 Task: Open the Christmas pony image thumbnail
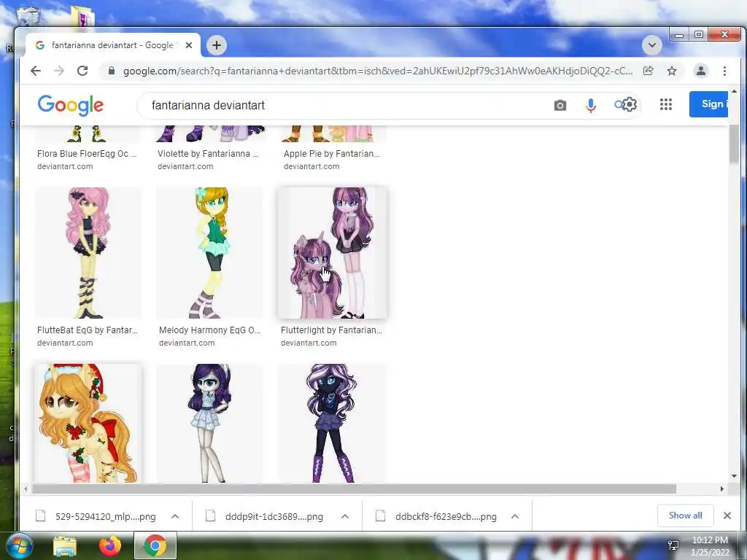[88, 424]
